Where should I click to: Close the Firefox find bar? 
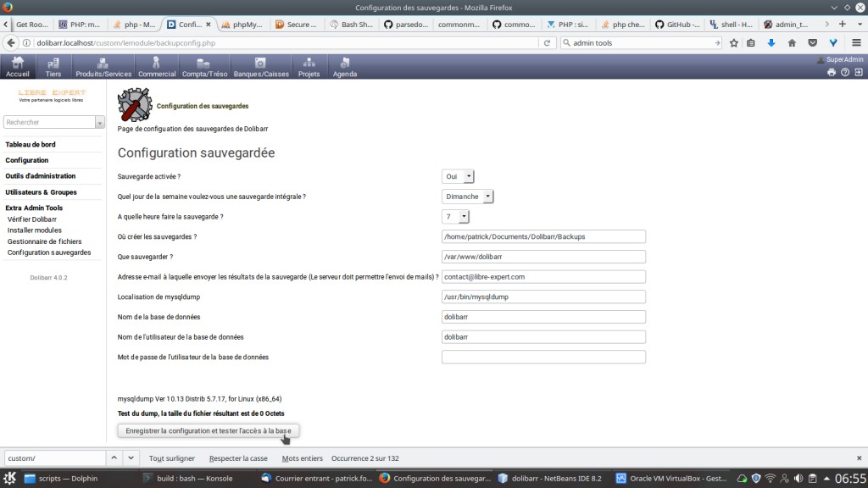[x=859, y=458]
